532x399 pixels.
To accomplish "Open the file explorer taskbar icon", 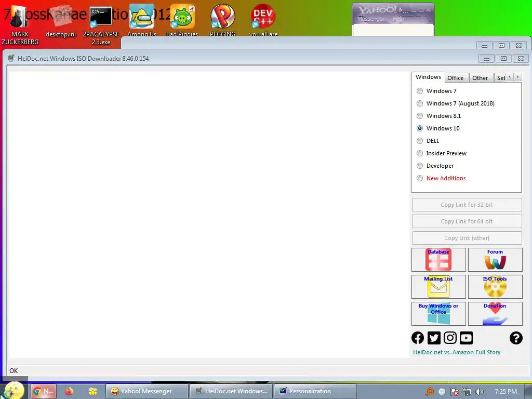I will (93, 391).
